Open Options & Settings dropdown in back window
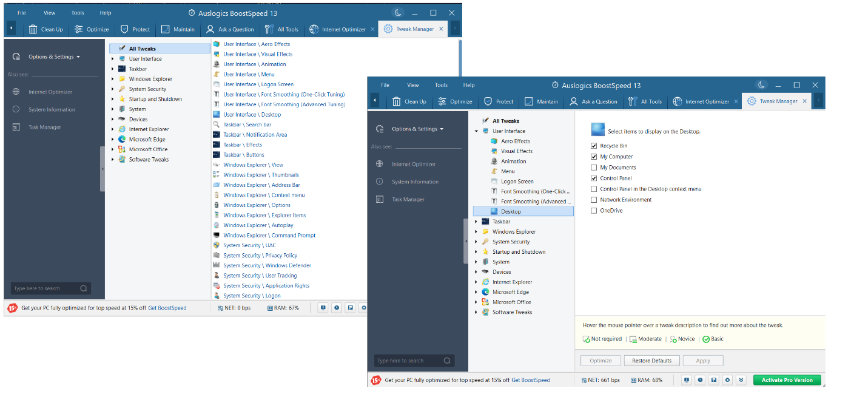 click(54, 56)
